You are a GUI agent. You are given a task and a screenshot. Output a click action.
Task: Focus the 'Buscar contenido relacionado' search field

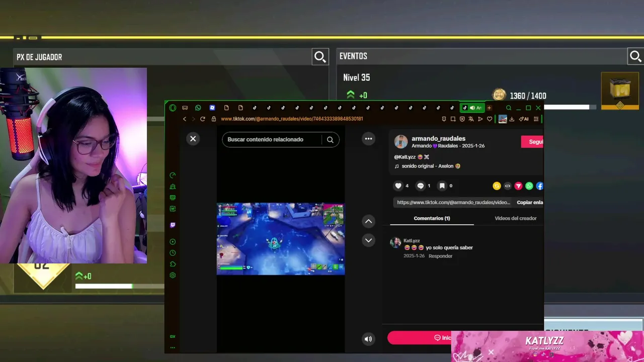272,139
